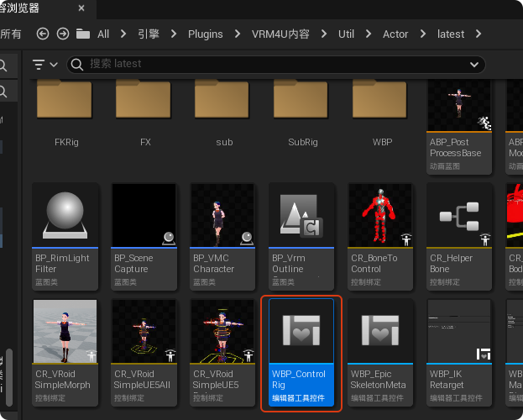This screenshot has height=420, width=523.
Task: Expand the chevron after 引擎 in breadcrumb
Action: 174,34
